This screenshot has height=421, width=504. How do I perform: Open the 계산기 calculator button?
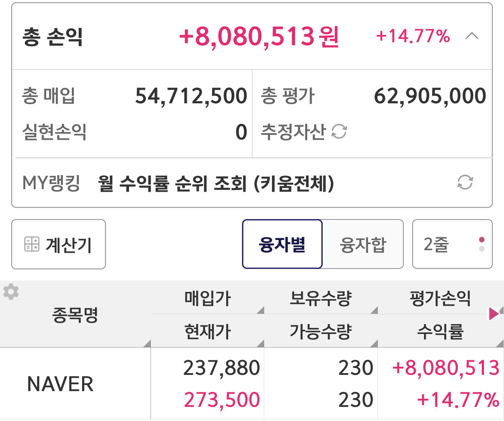point(59,244)
